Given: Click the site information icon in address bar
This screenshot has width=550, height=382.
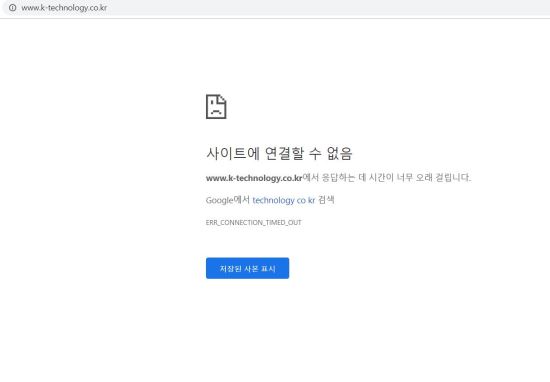Looking at the screenshot, I should (x=13, y=7).
